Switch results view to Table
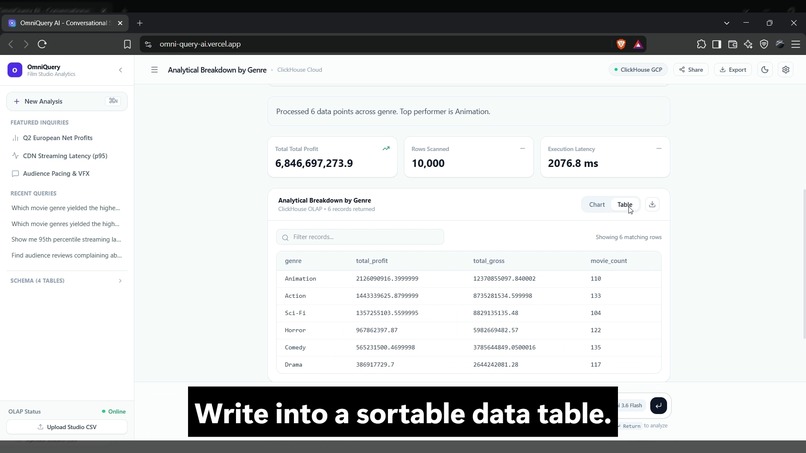Screen dimensions: 806x453 click(x=625, y=205)
